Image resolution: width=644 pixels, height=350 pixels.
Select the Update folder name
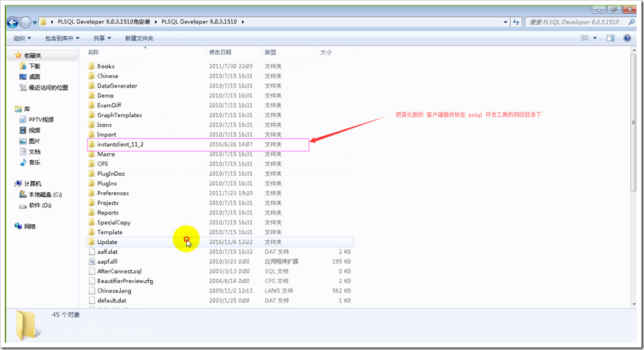[x=107, y=242]
